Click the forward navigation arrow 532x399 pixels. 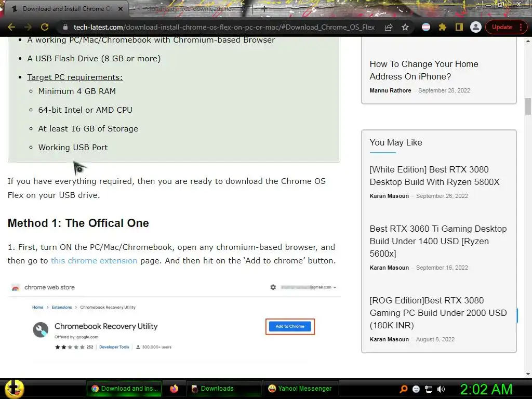[28, 27]
